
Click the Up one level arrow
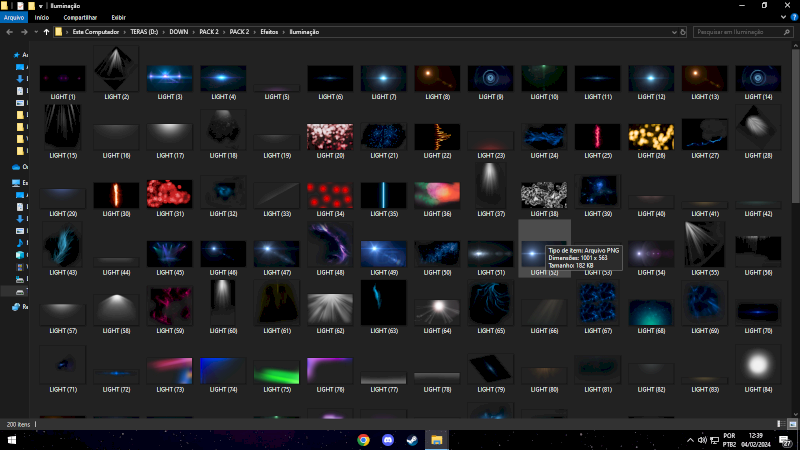point(46,32)
